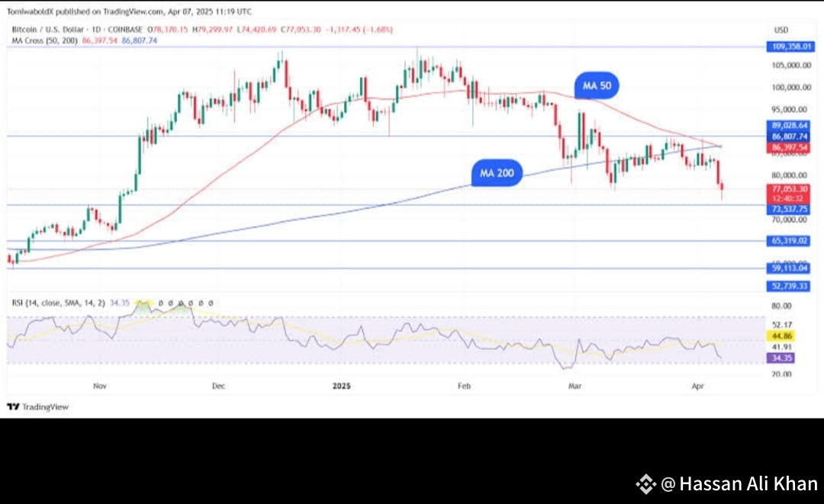Click the Mar label on time axis
This screenshot has height=504, width=824.
575,386
